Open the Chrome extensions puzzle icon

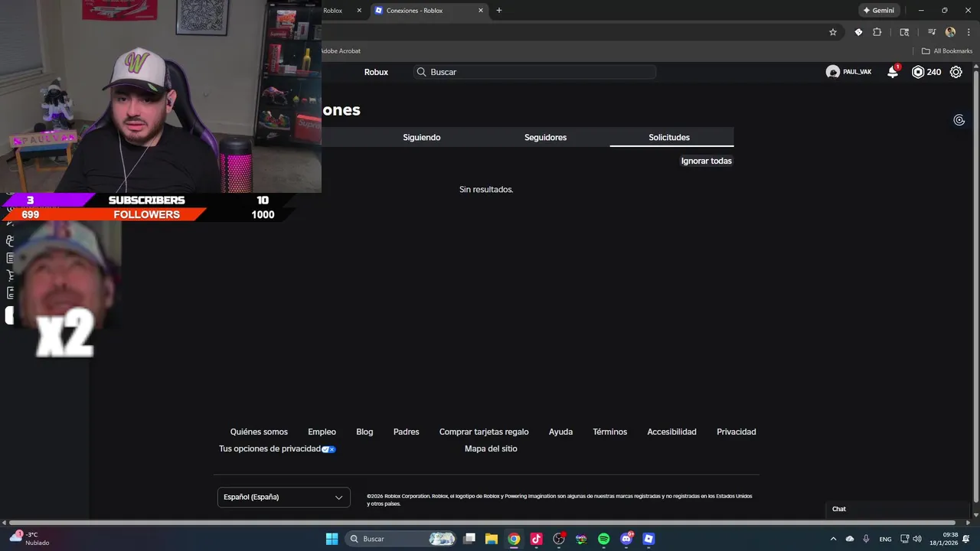pyautogui.click(x=877, y=32)
